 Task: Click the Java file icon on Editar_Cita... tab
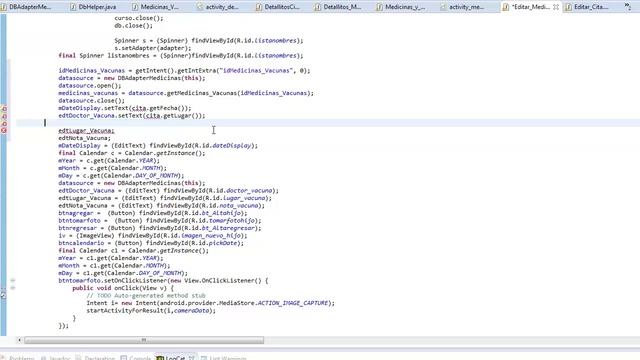[569, 7]
